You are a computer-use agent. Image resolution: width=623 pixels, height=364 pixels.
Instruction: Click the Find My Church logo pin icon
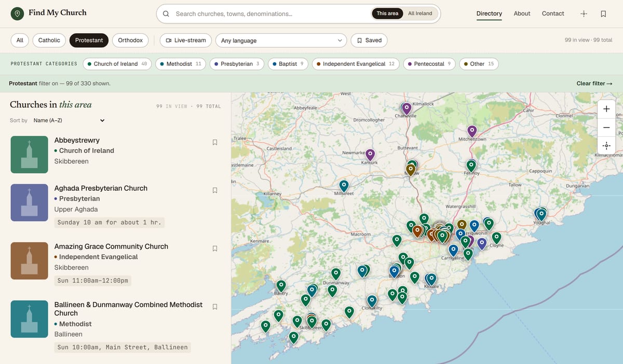pos(18,13)
